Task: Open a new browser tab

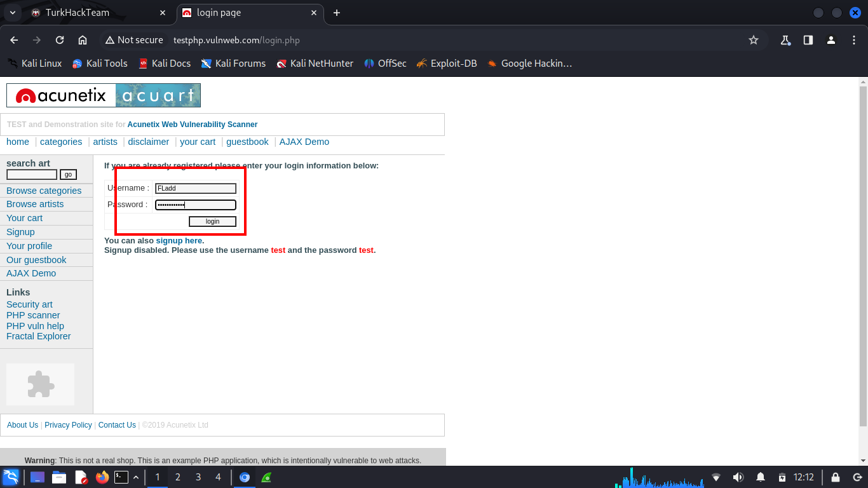Action: [x=337, y=13]
